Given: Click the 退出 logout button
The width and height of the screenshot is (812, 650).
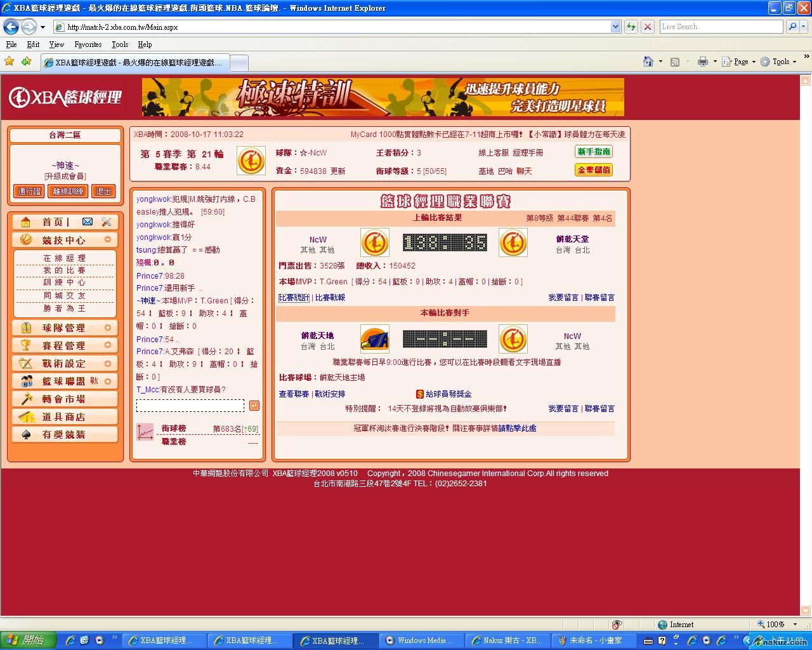Looking at the screenshot, I should coord(103,191).
